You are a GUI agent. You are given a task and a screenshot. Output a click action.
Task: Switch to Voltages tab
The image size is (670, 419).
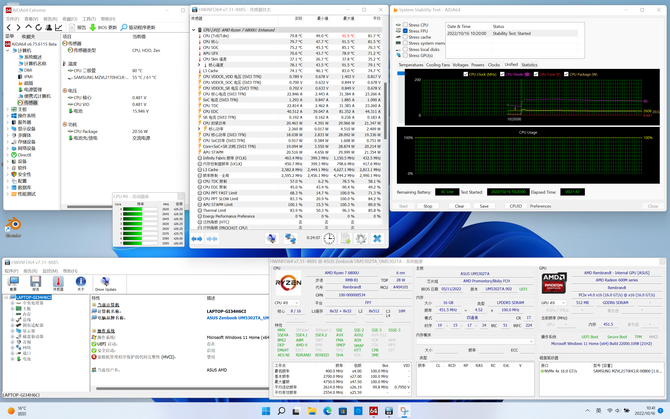click(460, 65)
